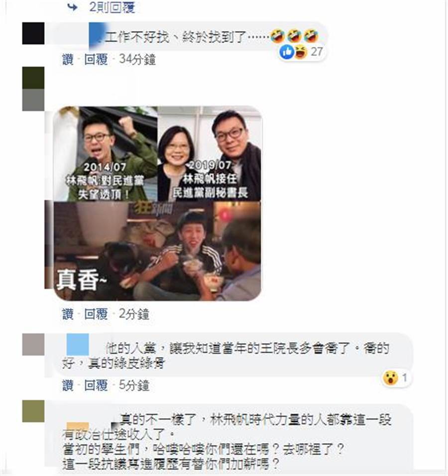Reply to the 34分鐘 comment

click(96, 60)
